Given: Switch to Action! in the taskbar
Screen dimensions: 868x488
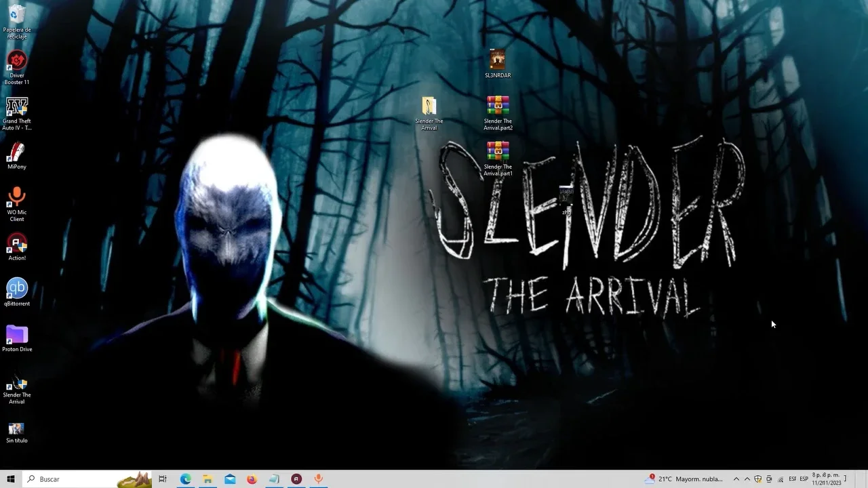Looking at the screenshot, I should 296,479.
